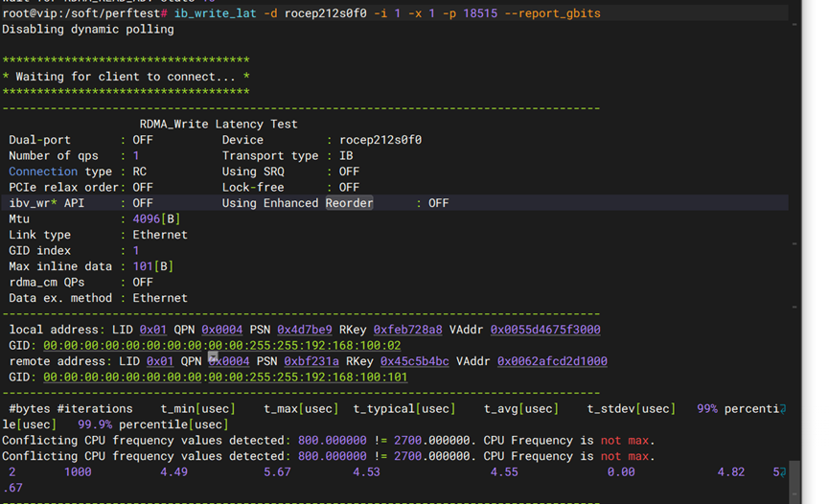Click the ib_write_lat command text
The height and width of the screenshot is (504, 829).
(215, 13)
